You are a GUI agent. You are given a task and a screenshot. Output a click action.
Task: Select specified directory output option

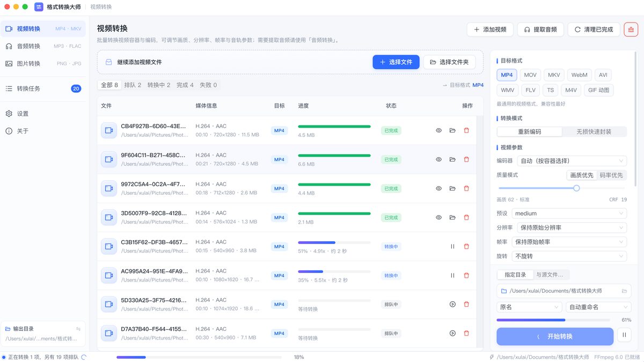515,275
